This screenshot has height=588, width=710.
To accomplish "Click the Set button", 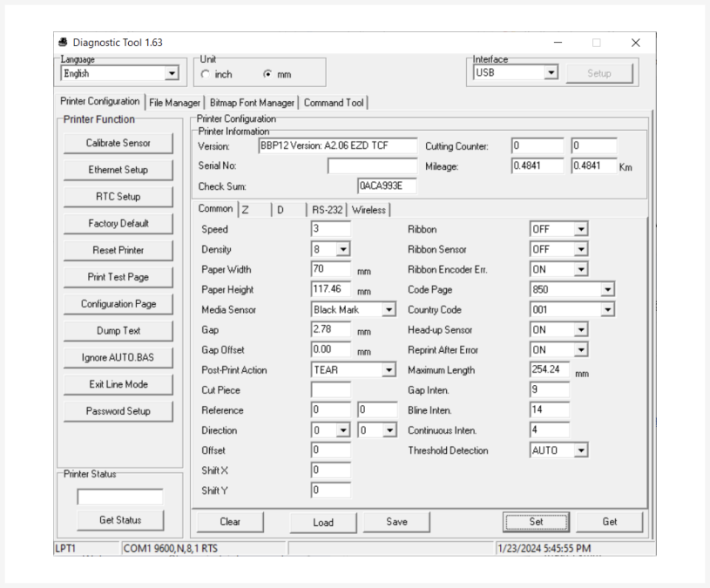I will [536, 522].
